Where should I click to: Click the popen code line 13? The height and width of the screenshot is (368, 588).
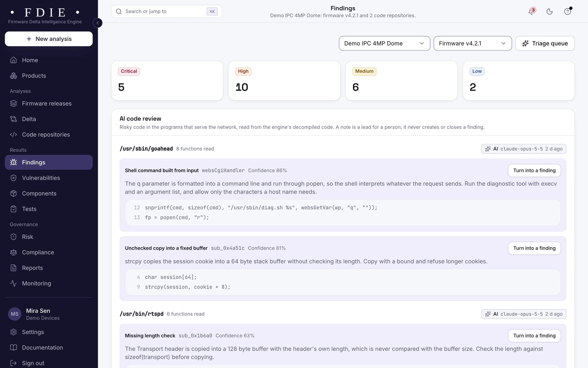[x=177, y=218]
